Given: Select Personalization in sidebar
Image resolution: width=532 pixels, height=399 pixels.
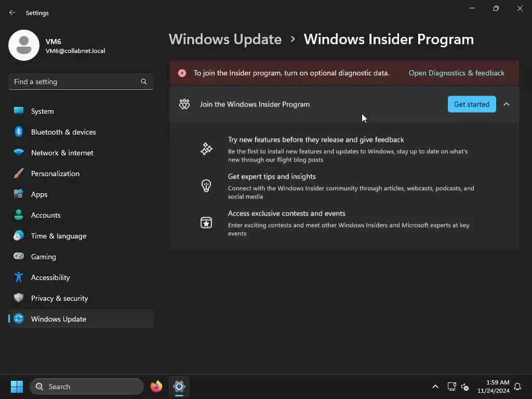Looking at the screenshot, I should (x=81, y=174).
